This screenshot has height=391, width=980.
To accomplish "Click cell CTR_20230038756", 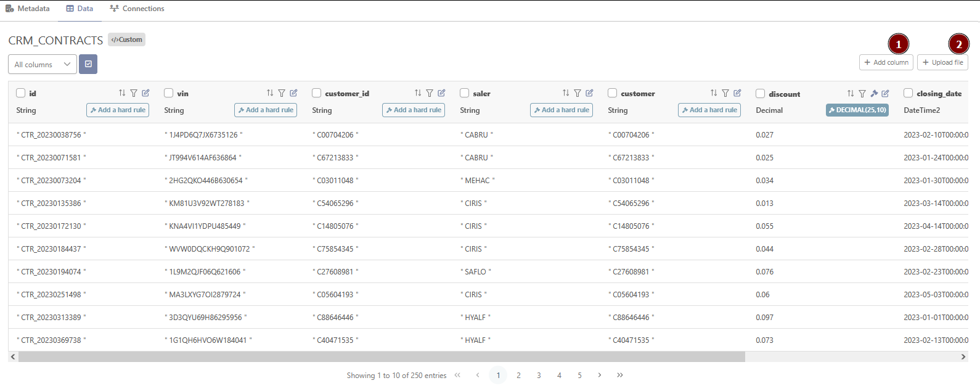I will (x=51, y=134).
